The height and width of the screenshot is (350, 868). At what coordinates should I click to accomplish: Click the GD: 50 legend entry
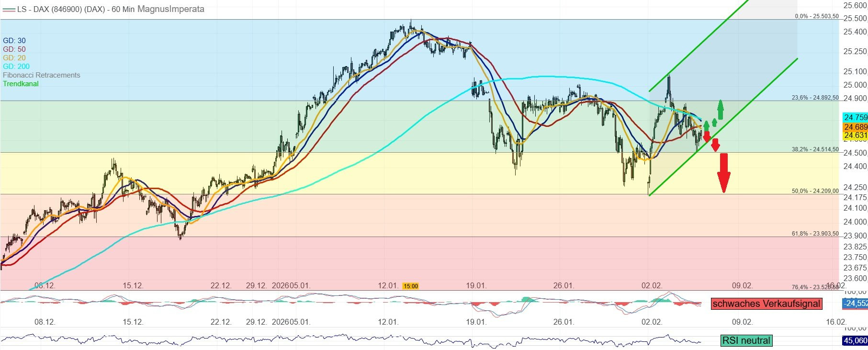(x=14, y=49)
